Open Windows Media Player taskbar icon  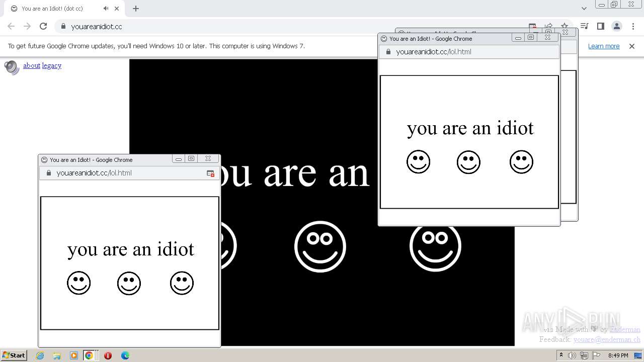[74, 355]
